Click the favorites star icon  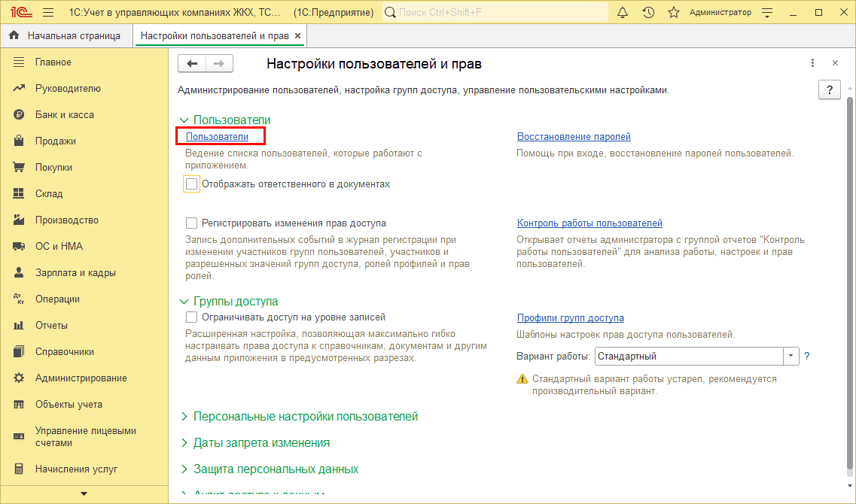point(673,13)
